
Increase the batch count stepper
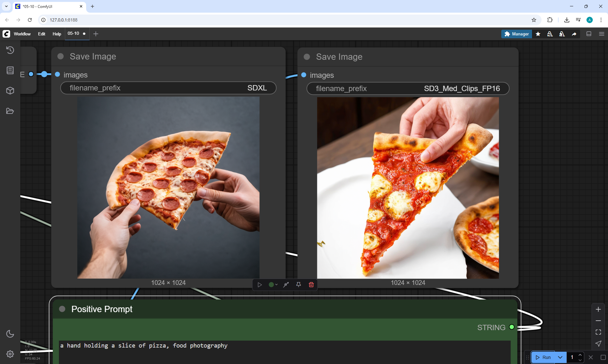580,355
